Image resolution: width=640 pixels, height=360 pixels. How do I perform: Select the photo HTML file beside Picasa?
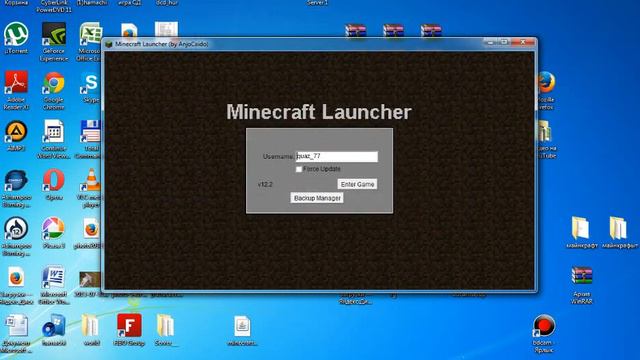(91, 229)
